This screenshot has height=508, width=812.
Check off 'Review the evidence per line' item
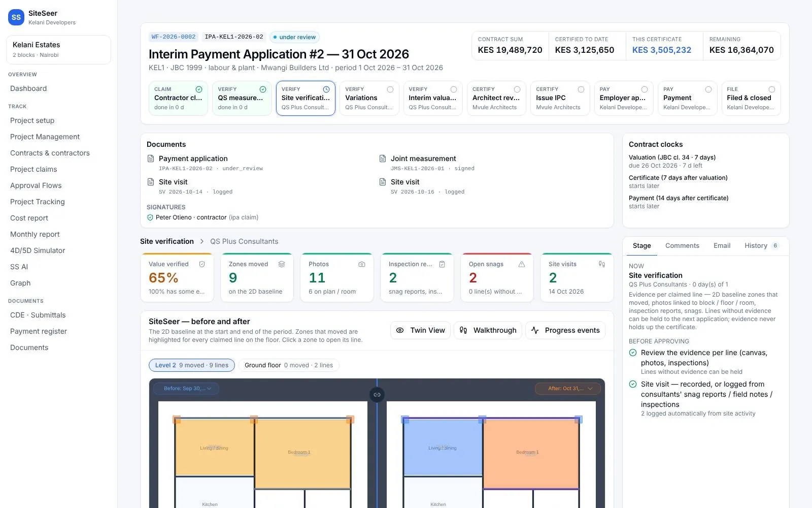pos(633,353)
